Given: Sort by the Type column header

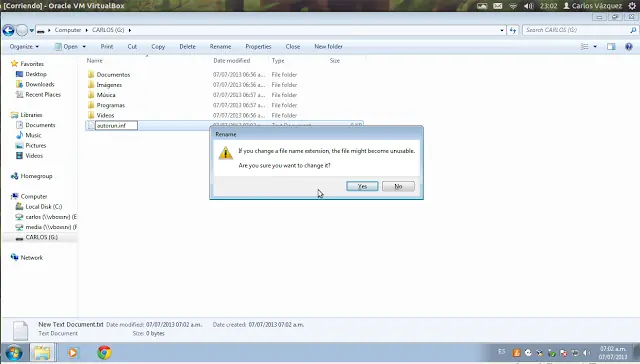Looking at the screenshot, I should [278, 60].
